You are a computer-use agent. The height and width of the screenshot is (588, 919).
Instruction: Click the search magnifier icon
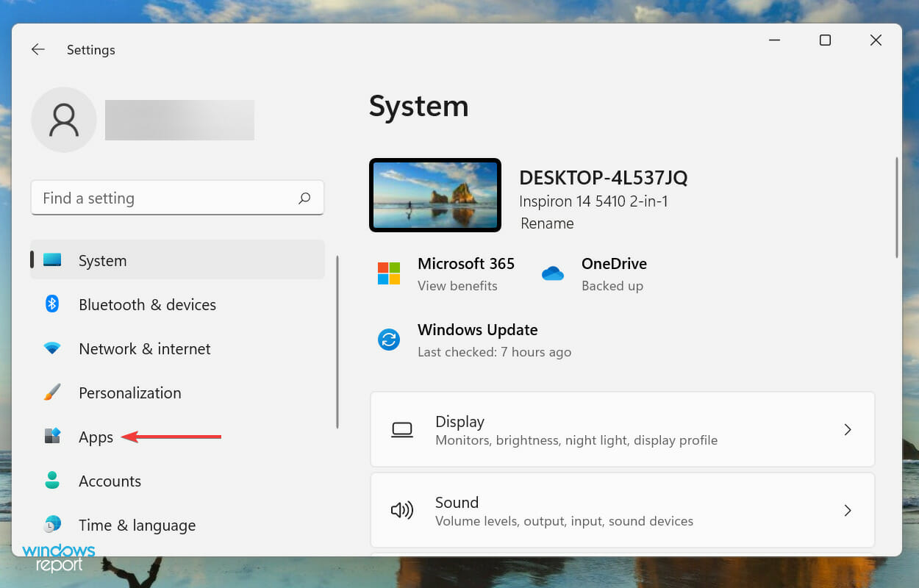pos(304,198)
